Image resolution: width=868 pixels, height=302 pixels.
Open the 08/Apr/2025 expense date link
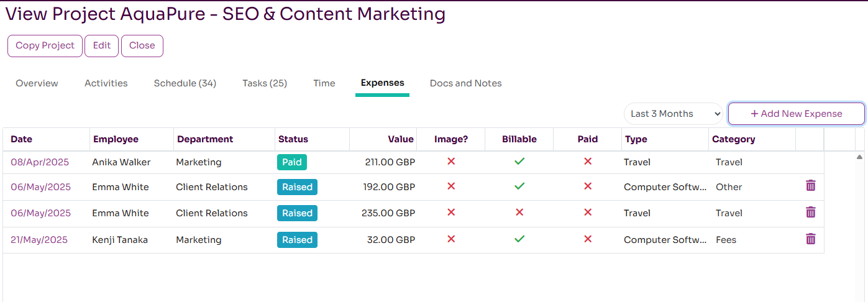point(40,162)
